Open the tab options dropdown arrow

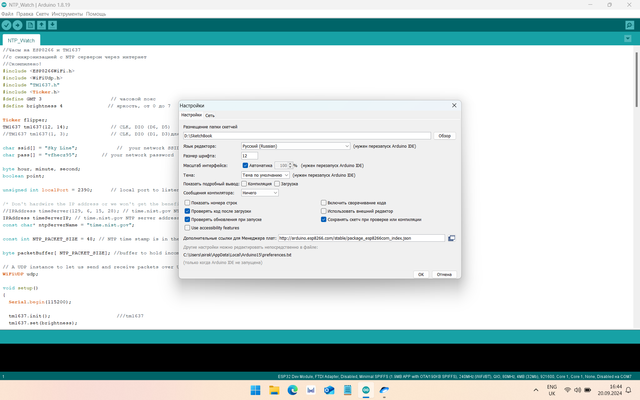(628, 39)
